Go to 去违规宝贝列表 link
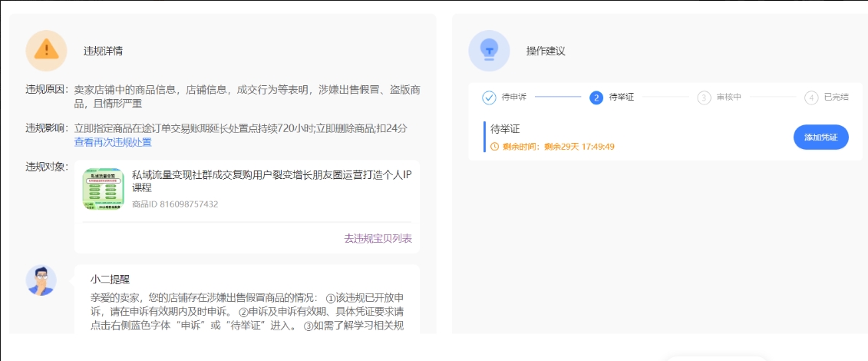 378,239
